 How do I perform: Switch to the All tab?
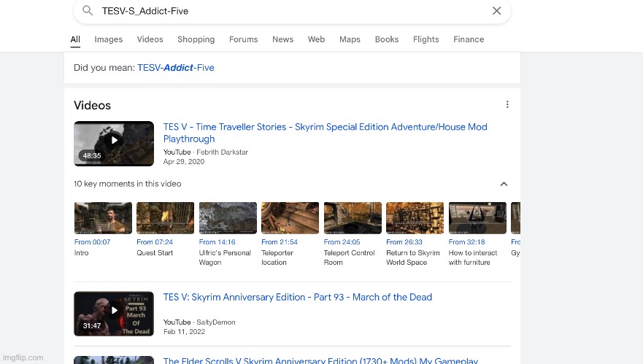75,39
